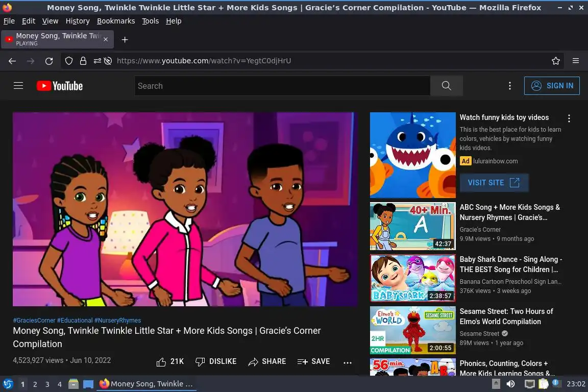The image size is (588, 392).
Task: Click the system tray removable media icon
Action: (496, 384)
